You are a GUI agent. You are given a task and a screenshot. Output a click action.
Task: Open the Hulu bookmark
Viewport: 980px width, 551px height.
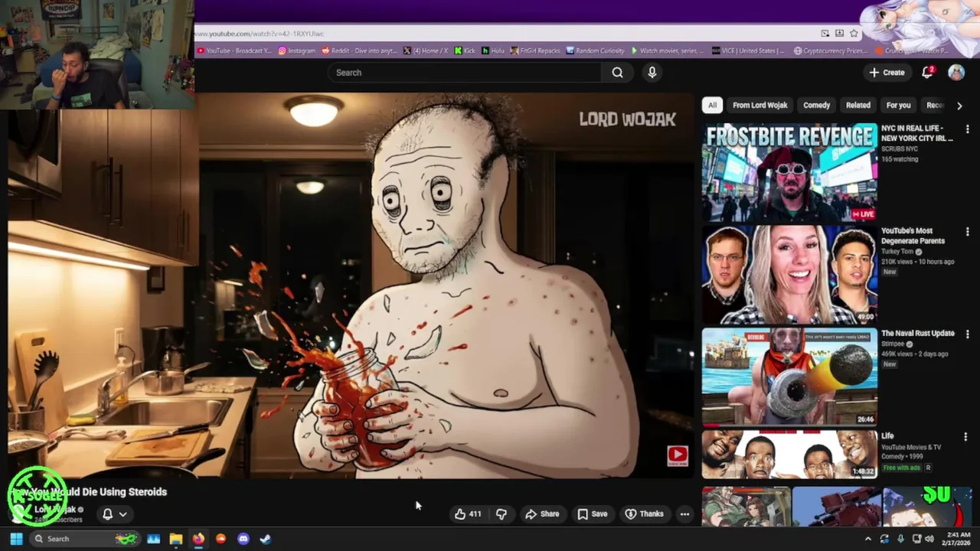click(x=492, y=51)
